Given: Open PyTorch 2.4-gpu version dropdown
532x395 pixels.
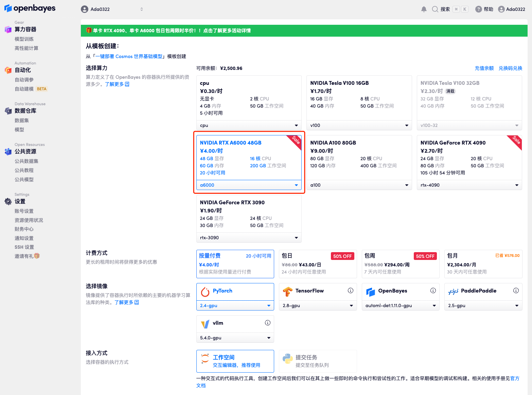Looking at the screenshot, I should [235, 305].
